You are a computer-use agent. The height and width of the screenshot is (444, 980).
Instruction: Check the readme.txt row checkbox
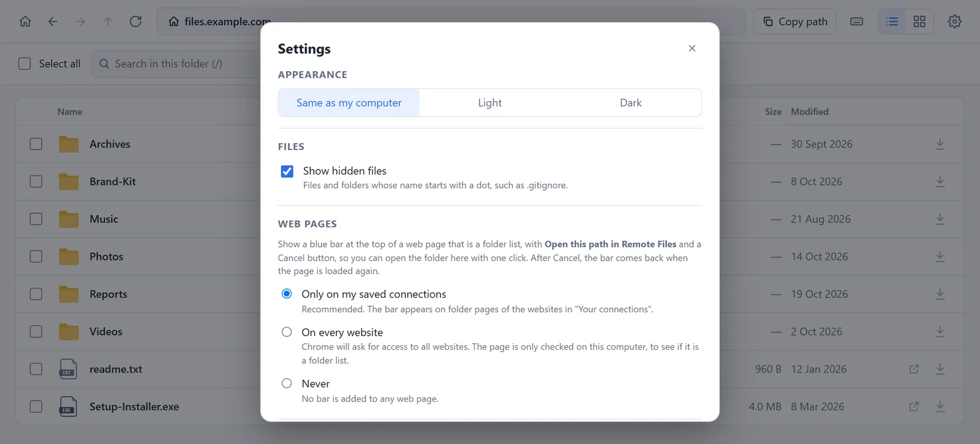tap(36, 369)
